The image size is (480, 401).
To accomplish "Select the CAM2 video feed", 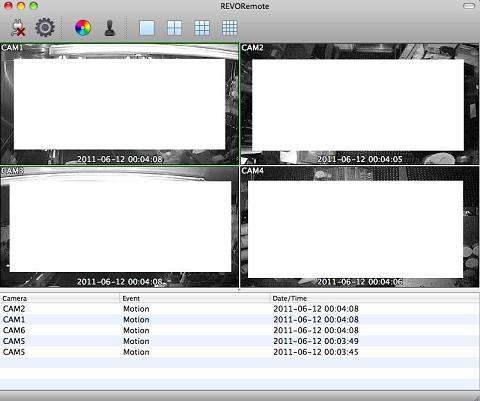I will [x=360, y=104].
